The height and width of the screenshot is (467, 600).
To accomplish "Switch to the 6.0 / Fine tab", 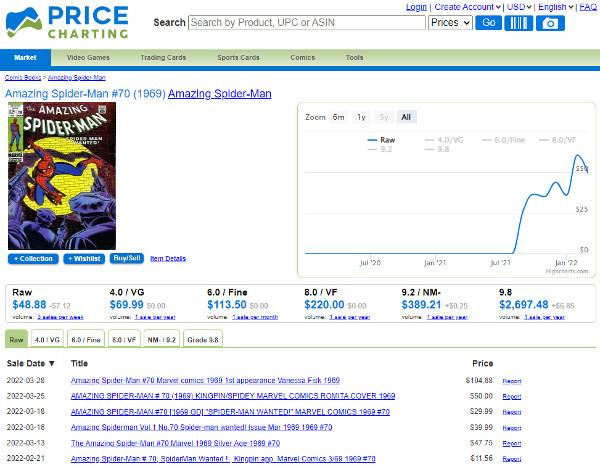I will point(86,340).
